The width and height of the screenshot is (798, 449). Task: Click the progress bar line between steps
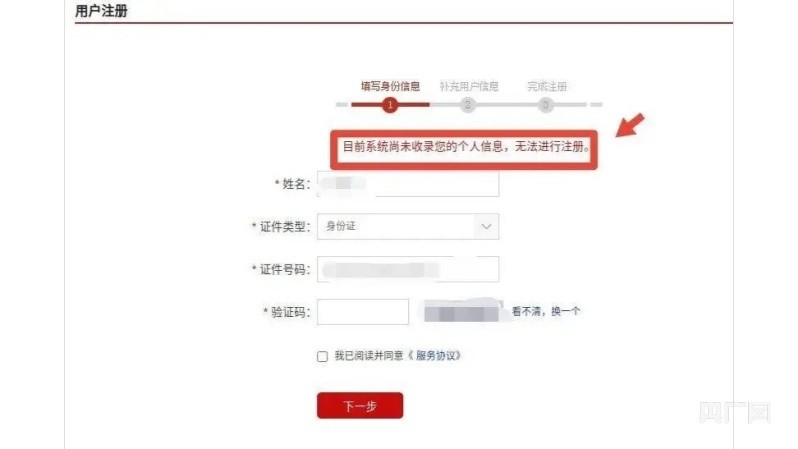coord(469,105)
